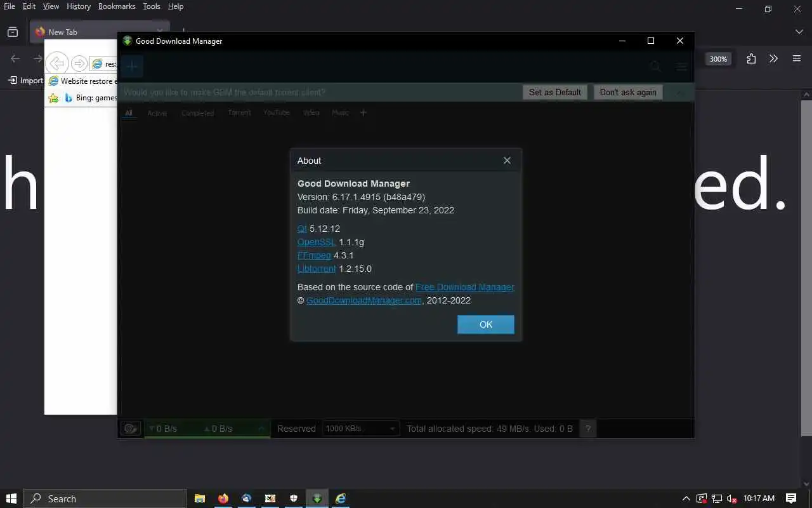Toggle snail mode icon in status bar
Image resolution: width=812 pixels, height=508 pixels.
(x=131, y=429)
